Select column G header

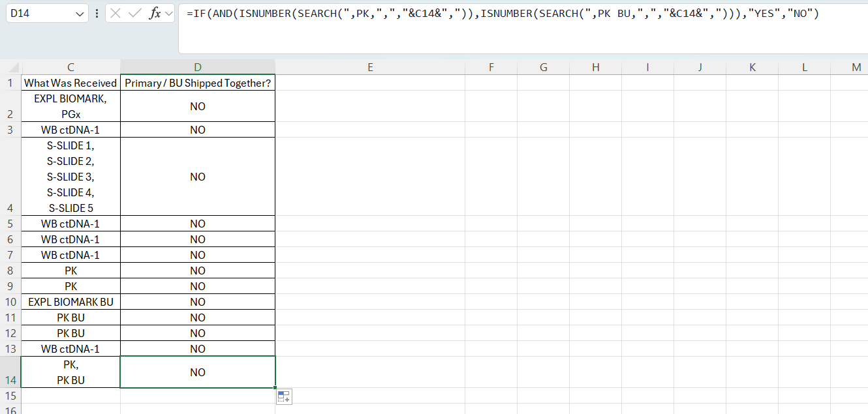pyautogui.click(x=543, y=67)
